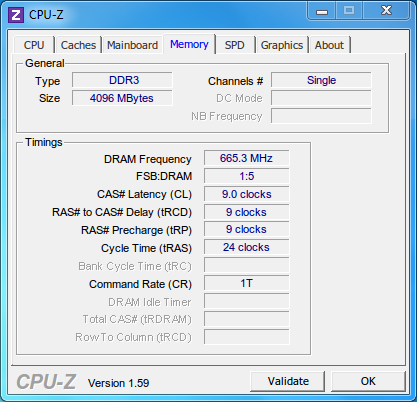Close the CPU-Z window
The image size is (417, 402).
coord(386,11)
